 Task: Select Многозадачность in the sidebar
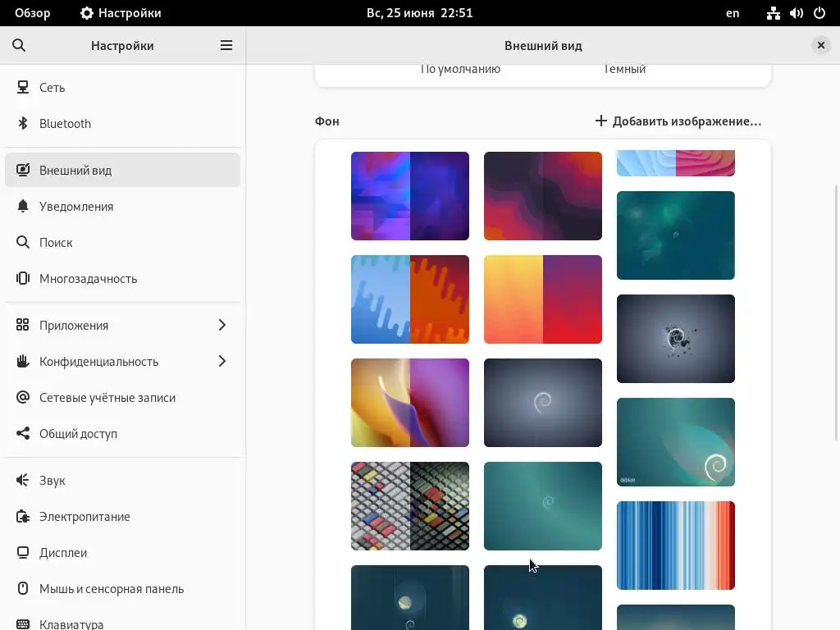pyautogui.click(x=122, y=278)
